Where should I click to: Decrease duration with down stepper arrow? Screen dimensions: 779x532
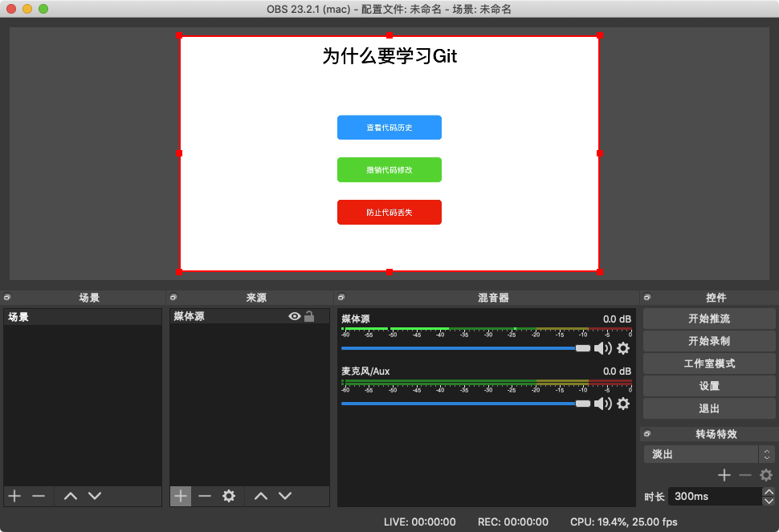tap(769, 501)
